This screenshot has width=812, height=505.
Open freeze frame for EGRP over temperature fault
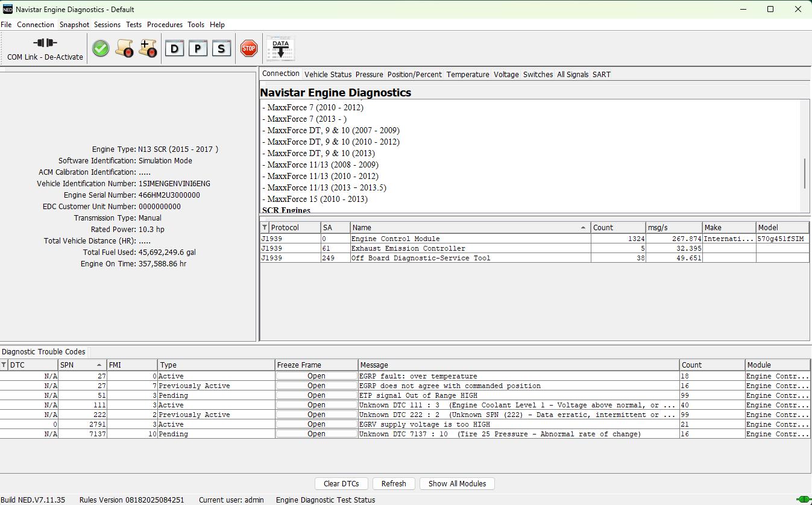coord(316,375)
